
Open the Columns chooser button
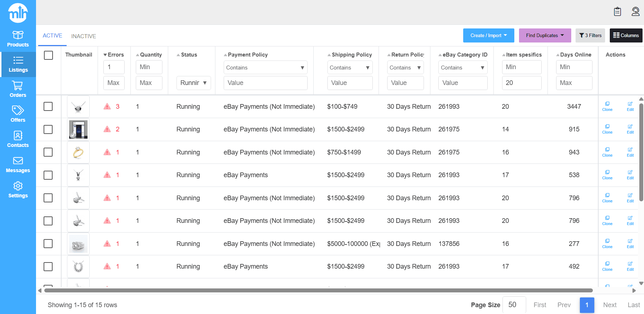[x=626, y=35]
